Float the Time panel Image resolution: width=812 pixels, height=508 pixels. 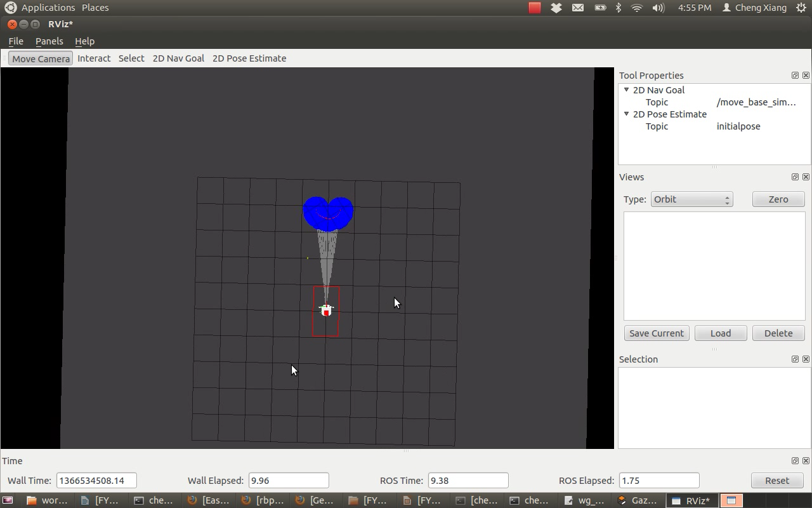795,460
